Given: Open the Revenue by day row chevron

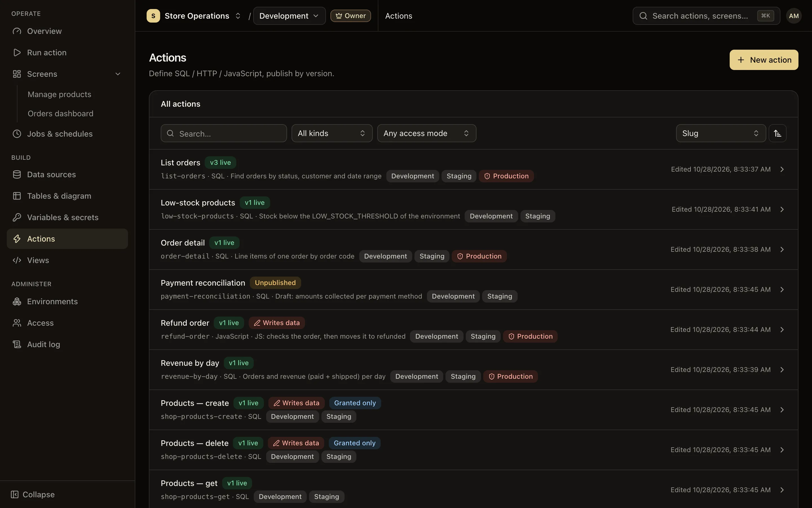Looking at the screenshot, I should coord(782,370).
